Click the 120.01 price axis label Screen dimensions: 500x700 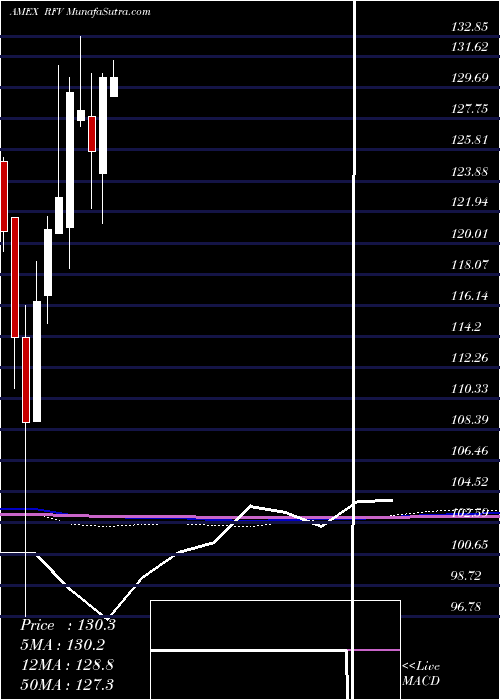pos(469,233)
